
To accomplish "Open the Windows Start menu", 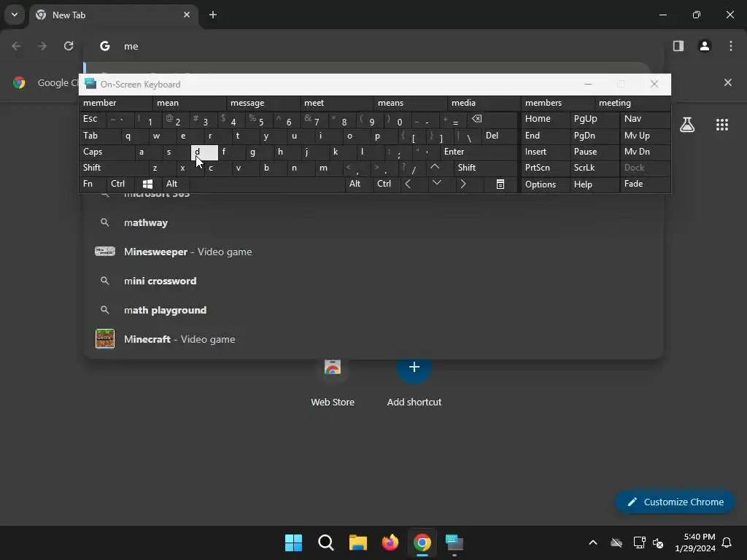I will (293, 542).
